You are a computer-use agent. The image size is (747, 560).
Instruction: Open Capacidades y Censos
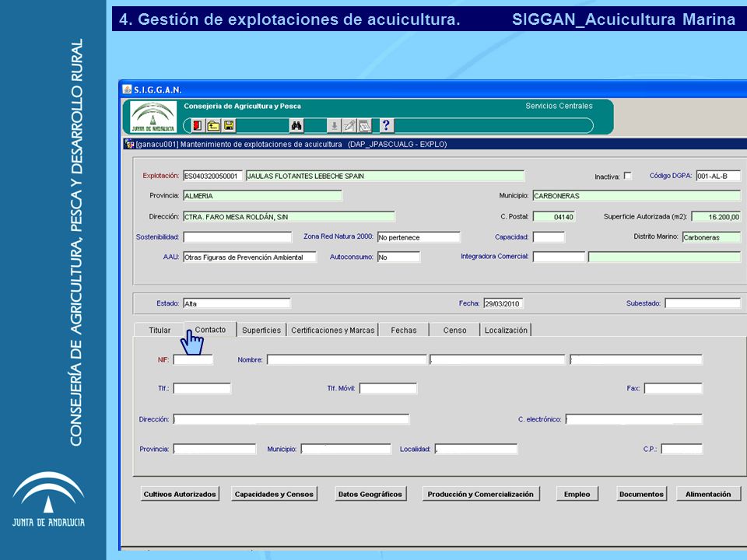[x=274, y=495]
